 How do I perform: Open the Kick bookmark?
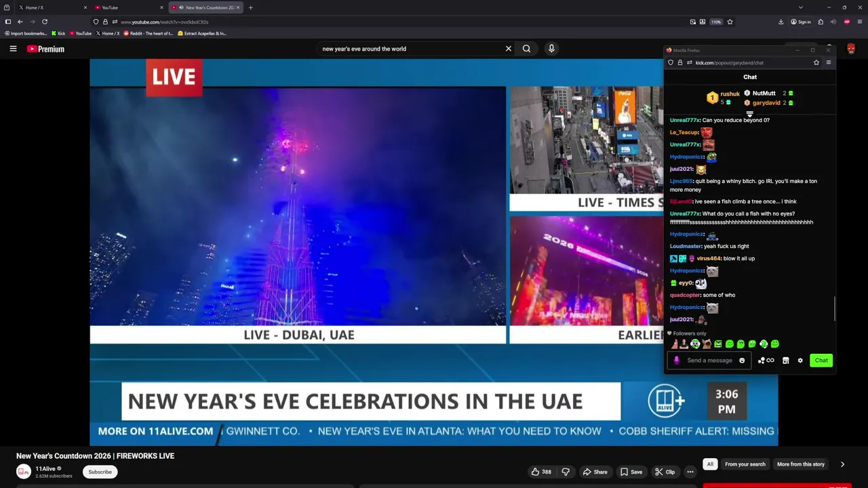[58, 33]
